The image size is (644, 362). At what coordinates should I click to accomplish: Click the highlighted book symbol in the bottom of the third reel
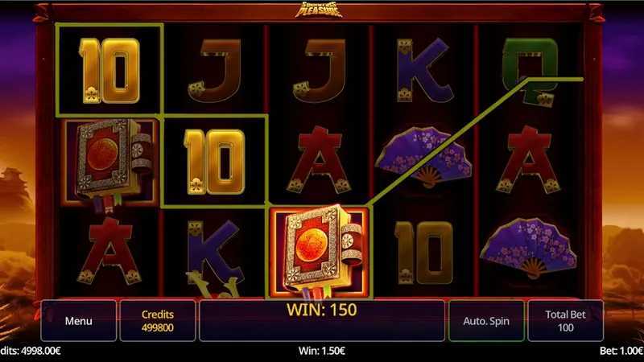320,252
